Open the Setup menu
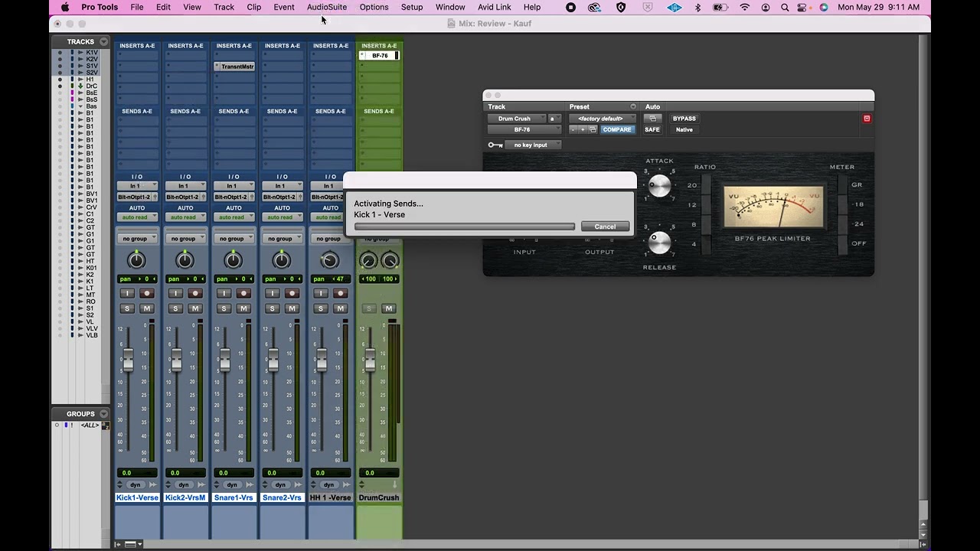Image resolution: width=980 pixels, height=551 pixels. (x=412, y=7)
